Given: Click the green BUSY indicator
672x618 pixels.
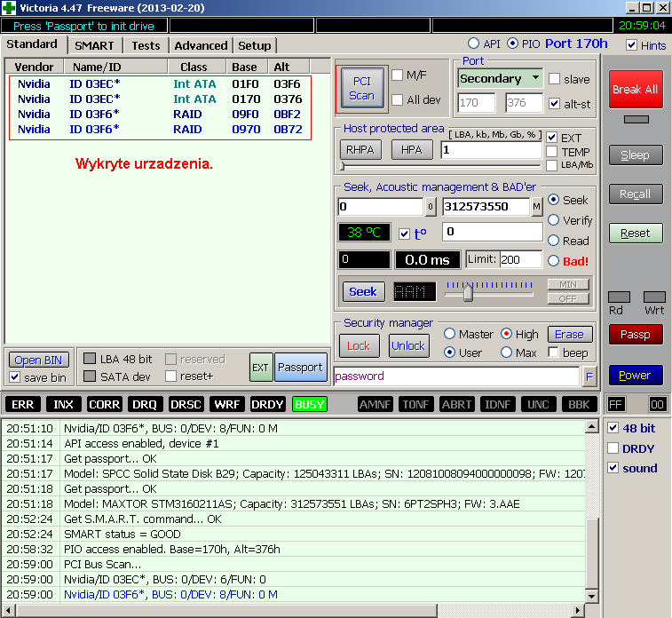Looking at the screenshot, I should (x=310, y=404).
